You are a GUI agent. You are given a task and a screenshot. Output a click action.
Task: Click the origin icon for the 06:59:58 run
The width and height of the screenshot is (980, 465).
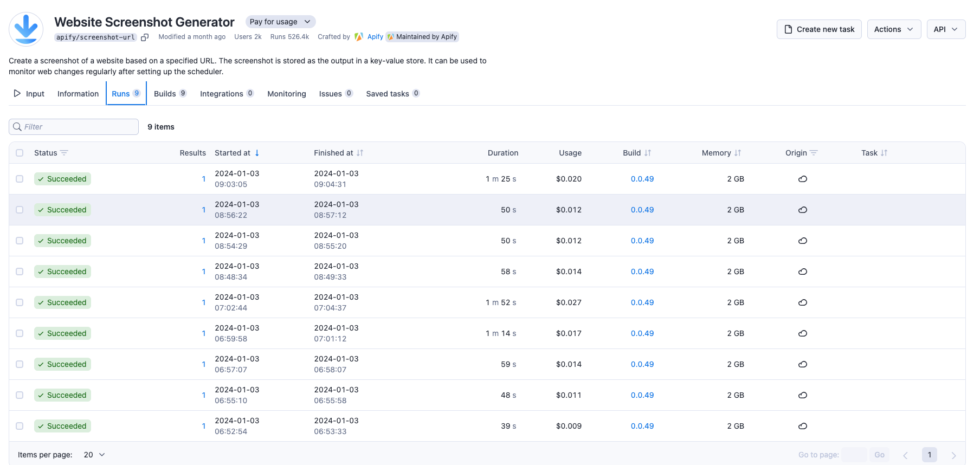(x=803, y=333)
